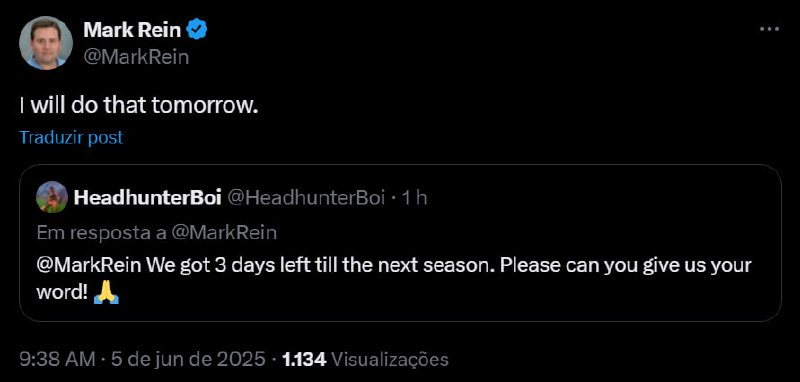Open Mark Rein display name profile
The image size is (800, 382).
click(132, 31)
